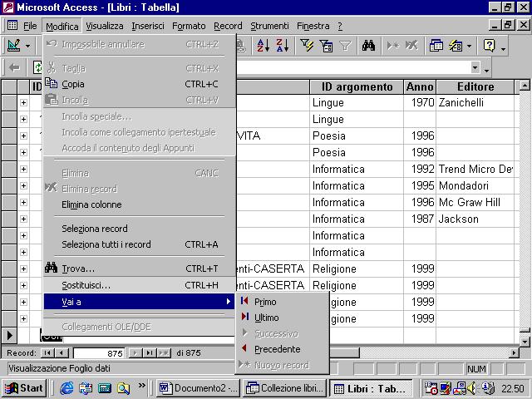Image resolution: width=532 pixels, height=399 pixels.
Task: Click the Office Assistant help icon
Action: 490,46
